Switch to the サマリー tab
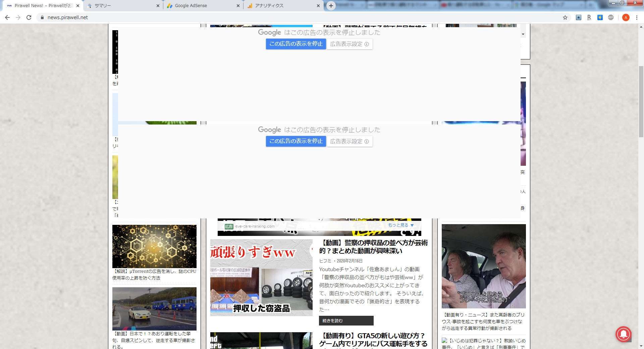The width and height of the screenshot is (644, 349). (123, 6)
